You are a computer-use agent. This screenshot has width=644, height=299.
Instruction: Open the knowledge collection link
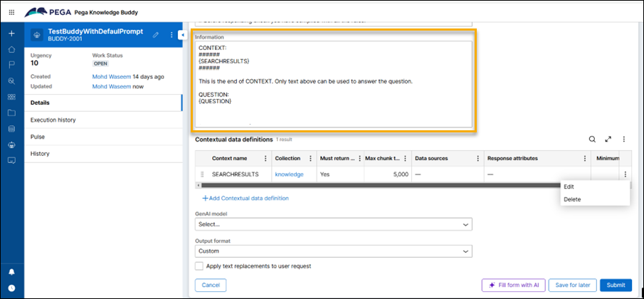click(289, 174)
